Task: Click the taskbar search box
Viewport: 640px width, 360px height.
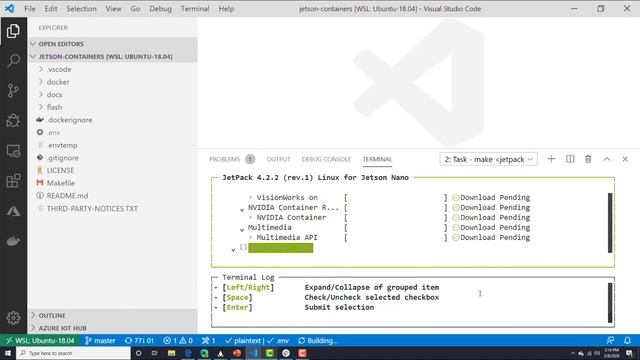Action: click(73, 353)
